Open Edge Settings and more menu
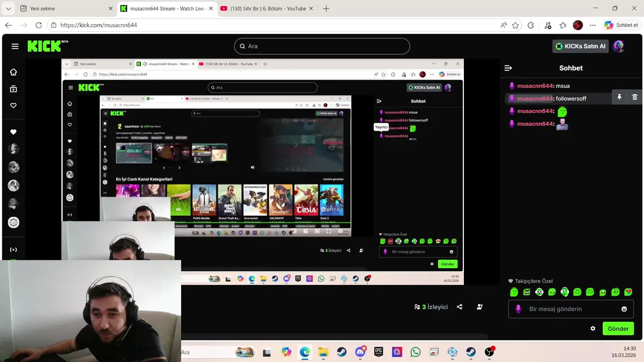The height and width of the screenshot is (362, 644). (x=593, y=25)
